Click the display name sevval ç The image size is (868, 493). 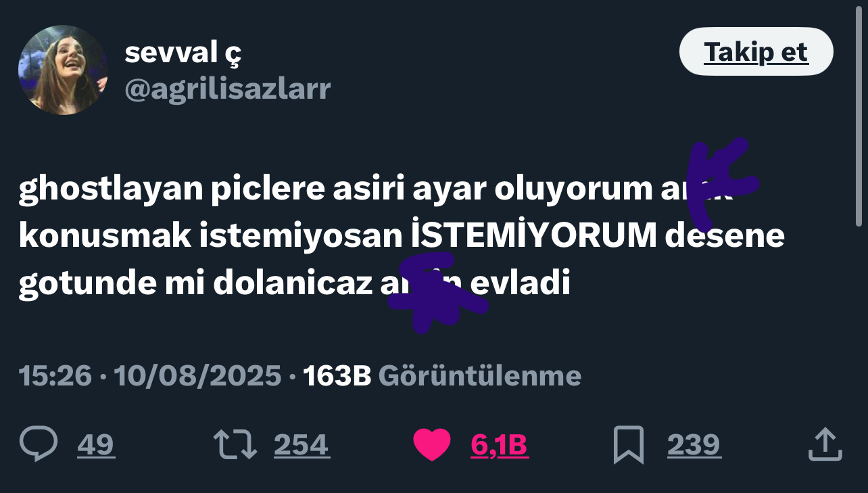point(183,53)
